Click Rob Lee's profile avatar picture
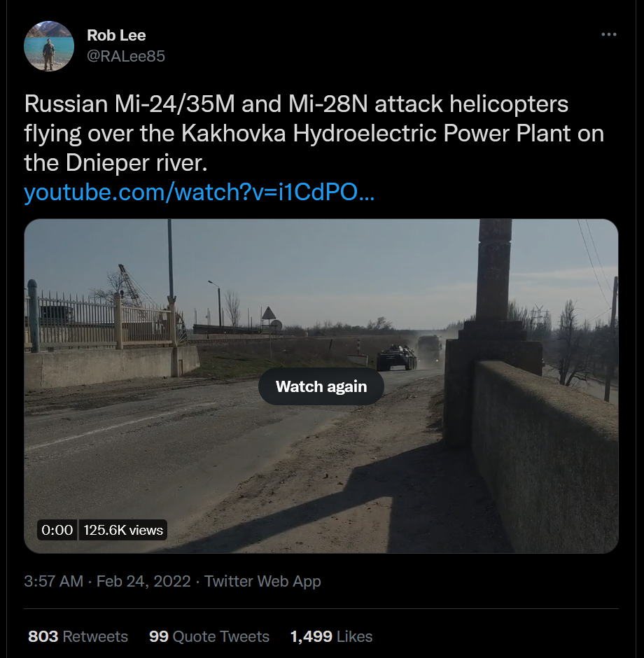The image size is (644, 658). [48, 46]
